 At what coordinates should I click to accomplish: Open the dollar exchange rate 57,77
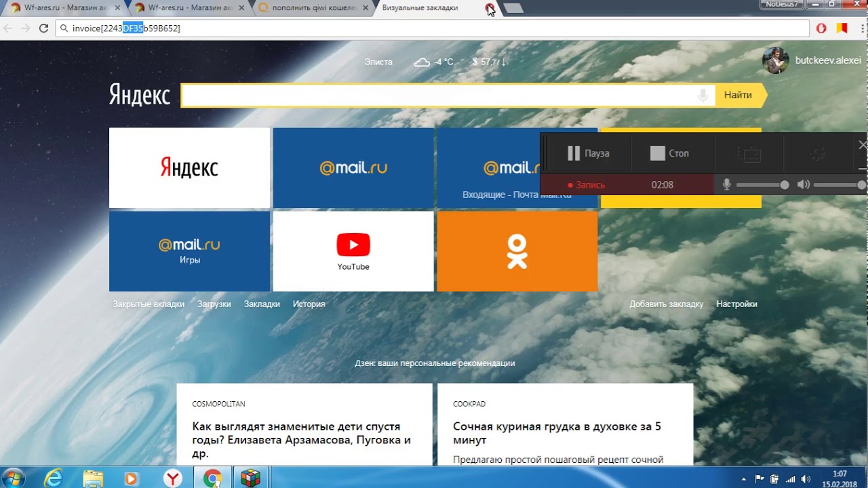490,62
